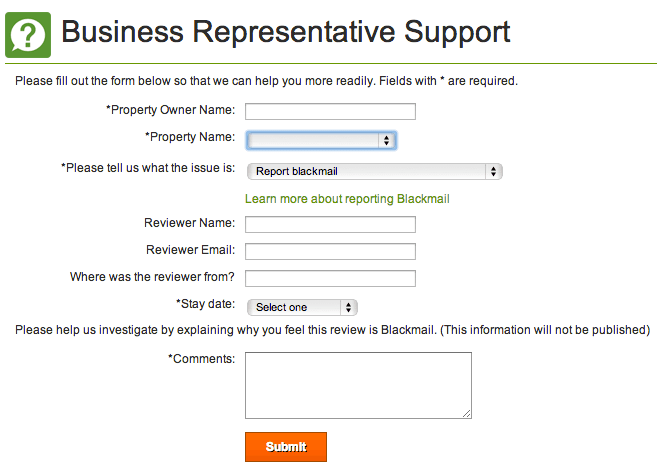The width and height of the screenshot is (657, 470).
Task: Click the Comments label
Action: pyautogui.click(x=201, y=358)
